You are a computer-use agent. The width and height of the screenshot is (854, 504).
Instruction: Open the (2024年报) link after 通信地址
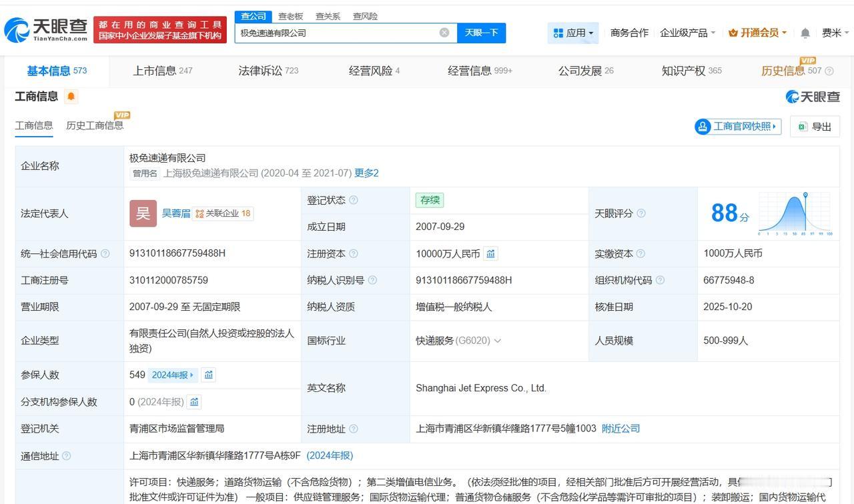click(x=330, y=456)
